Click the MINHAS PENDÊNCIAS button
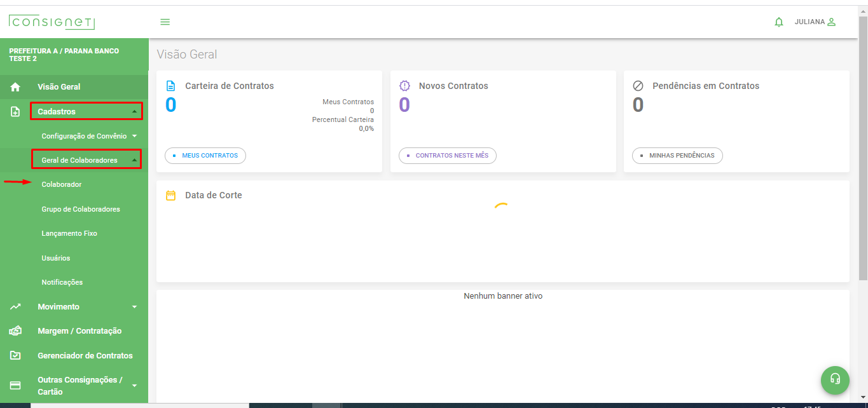The height and width of the screenshot is (408, 868). (677, 156)
